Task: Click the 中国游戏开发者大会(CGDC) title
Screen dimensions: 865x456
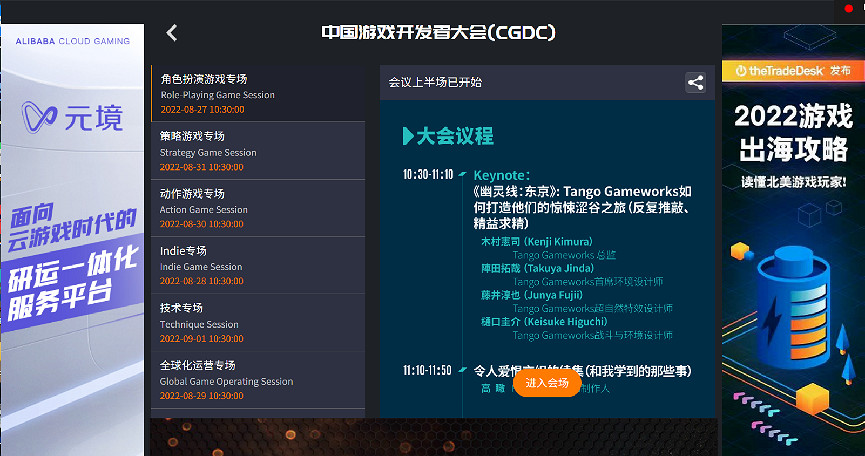Action: click(x=439, y=33)
